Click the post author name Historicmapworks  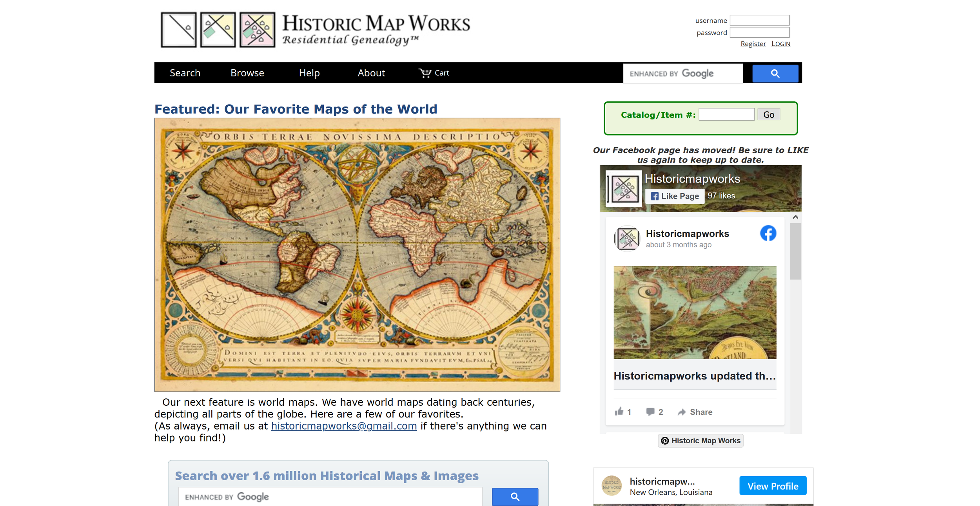tap(687, 234)
